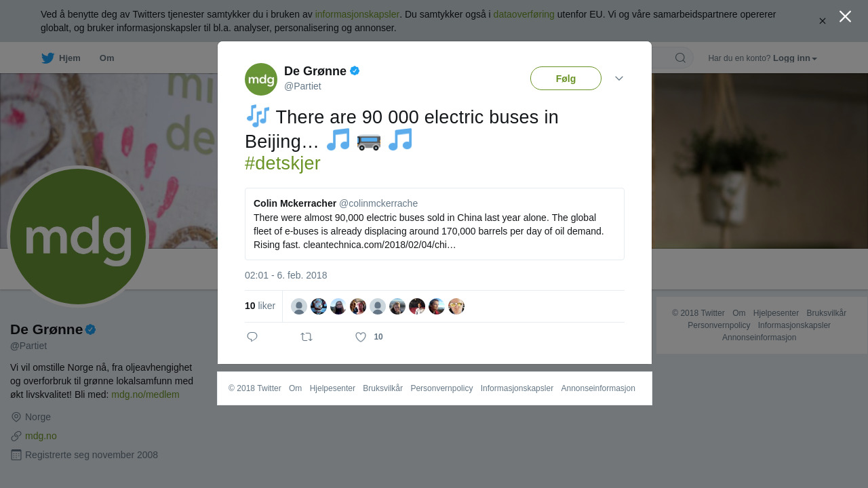Click the tweet timestamp 02:01 - 6. feb. 2018

pyautogui.click(x=285, y=275)
